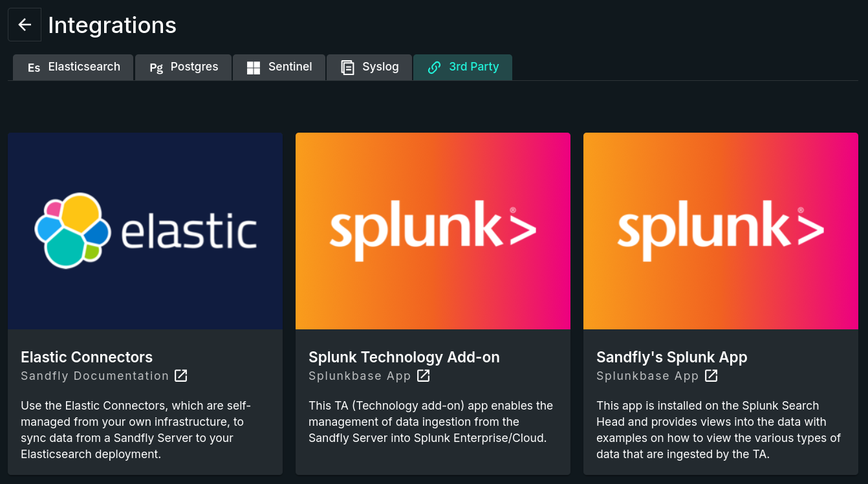This screenshot has height=484, width=868.
Task: Click the Splunk Technology Add-on title
Action: point(404,357)
